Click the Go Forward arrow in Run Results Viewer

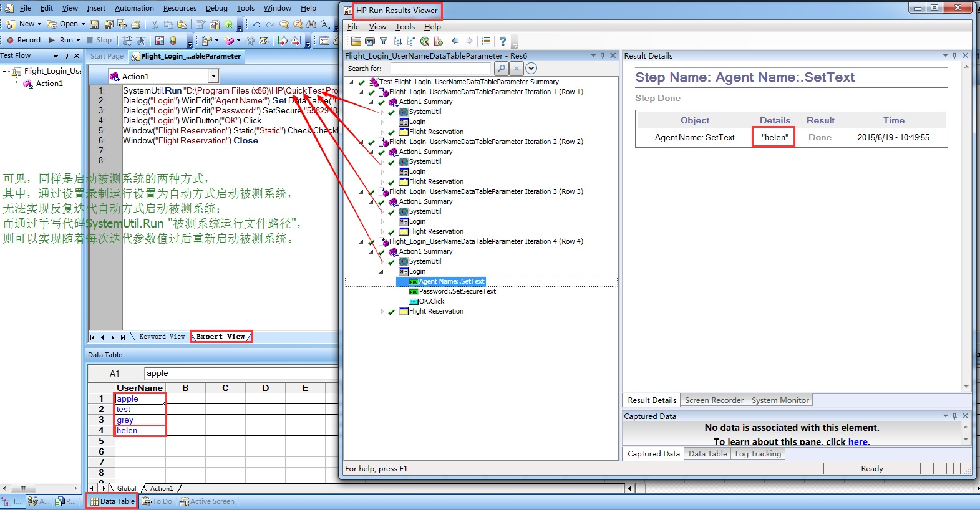click(469, 41)
